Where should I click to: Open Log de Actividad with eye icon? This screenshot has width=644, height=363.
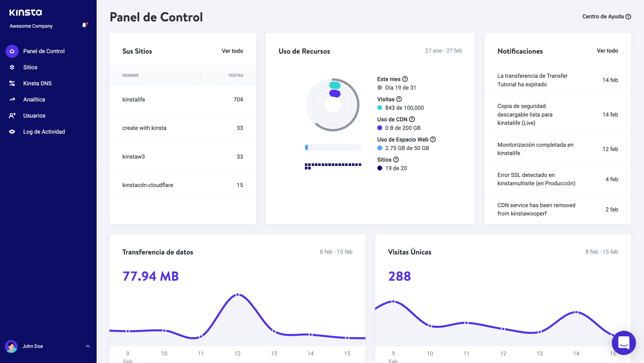pyautogui.click(x=44, y=132)
